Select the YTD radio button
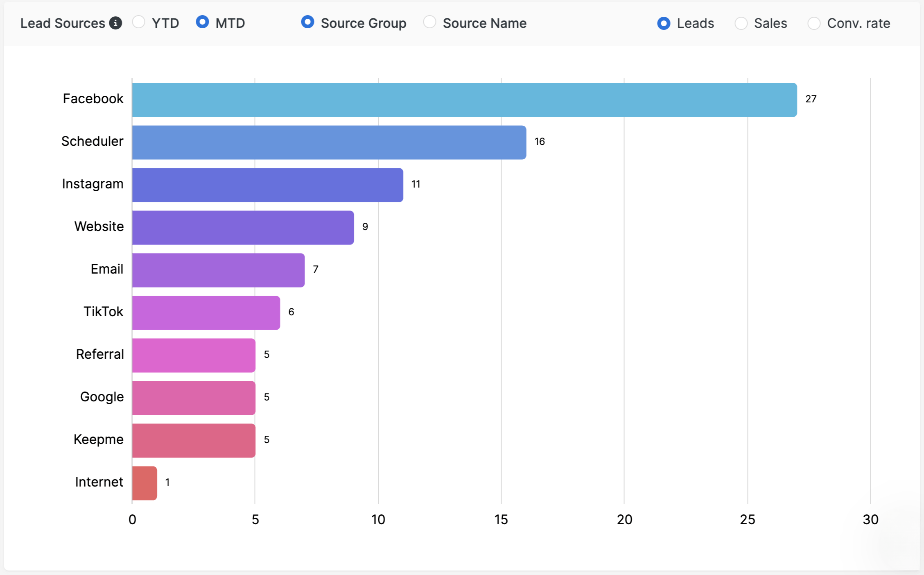The width and height of the screenshot is (924, 575). click(x=139, y=22)
